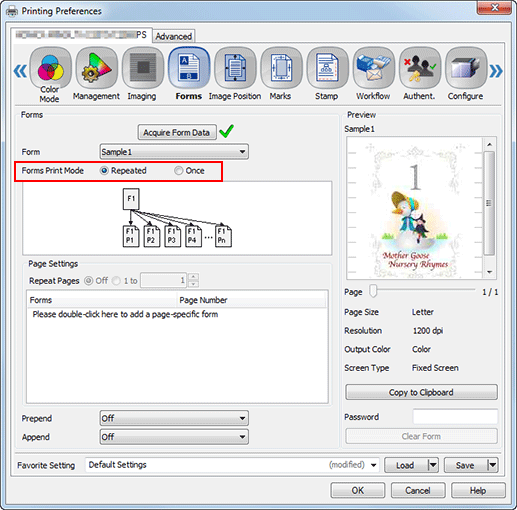Screen dimensions: 517x510
Task: Open the Authent. settings icon
Action: pos(420,68)
